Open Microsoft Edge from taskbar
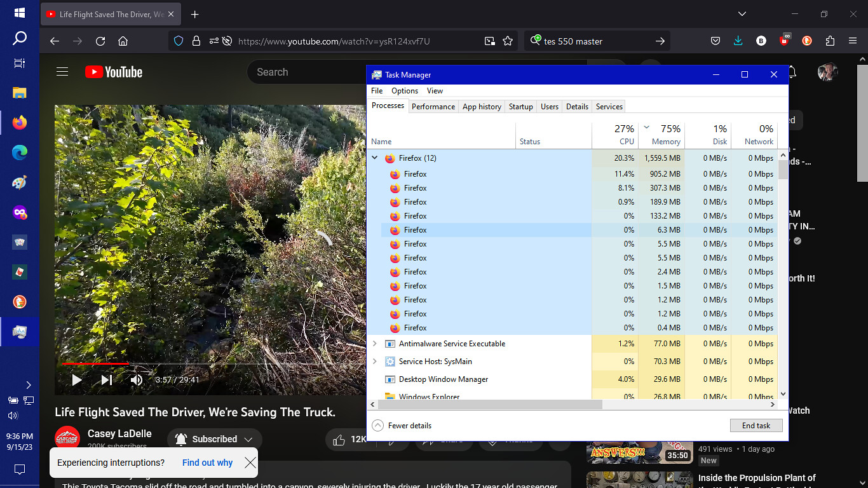 19,152
